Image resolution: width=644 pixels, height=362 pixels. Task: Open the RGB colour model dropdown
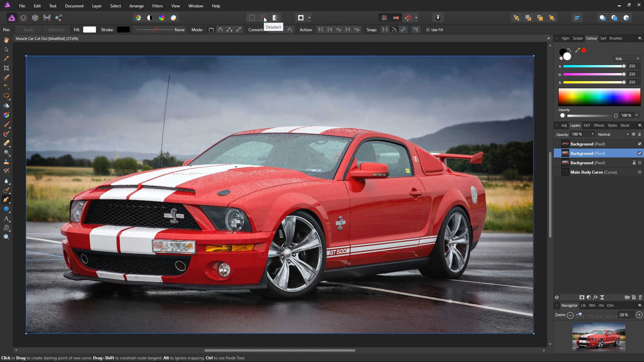(x=627, y=59)
